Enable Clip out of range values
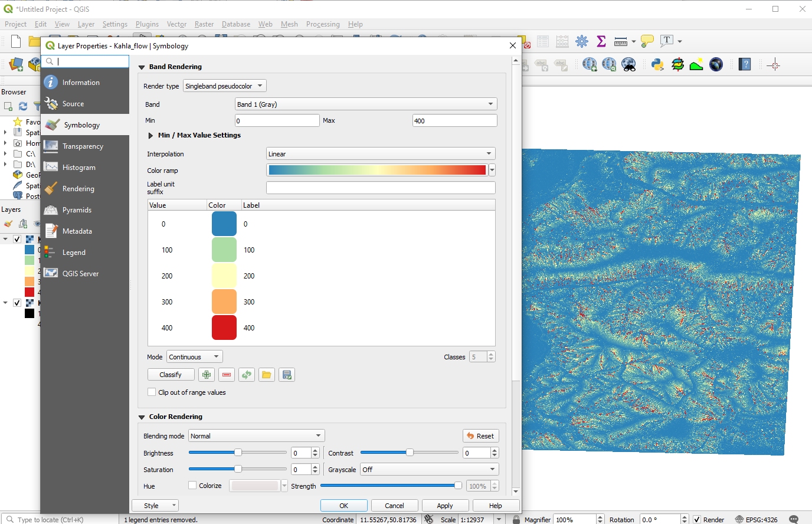 coord(152,392)
